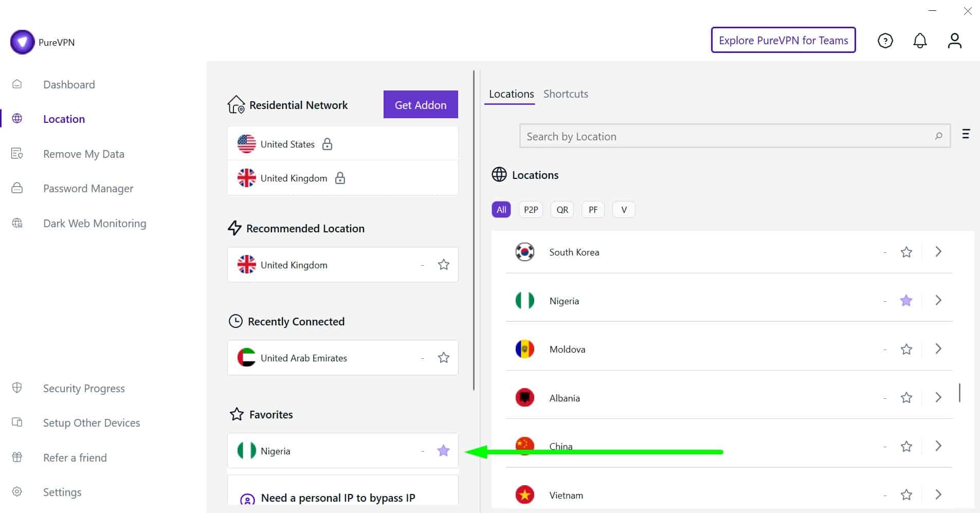Screen dimensions: 980x513
Task: Switch to the Locations tab
Action: click(x=511, y=94)
